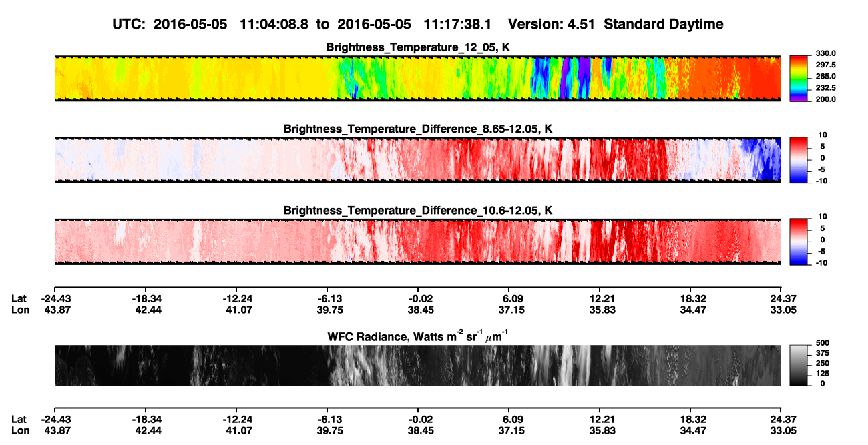This screenshot has height=445, width=868.
Task: Click latitude -12.24 below the WFC Radiance panel
Action: coord(238,419)
